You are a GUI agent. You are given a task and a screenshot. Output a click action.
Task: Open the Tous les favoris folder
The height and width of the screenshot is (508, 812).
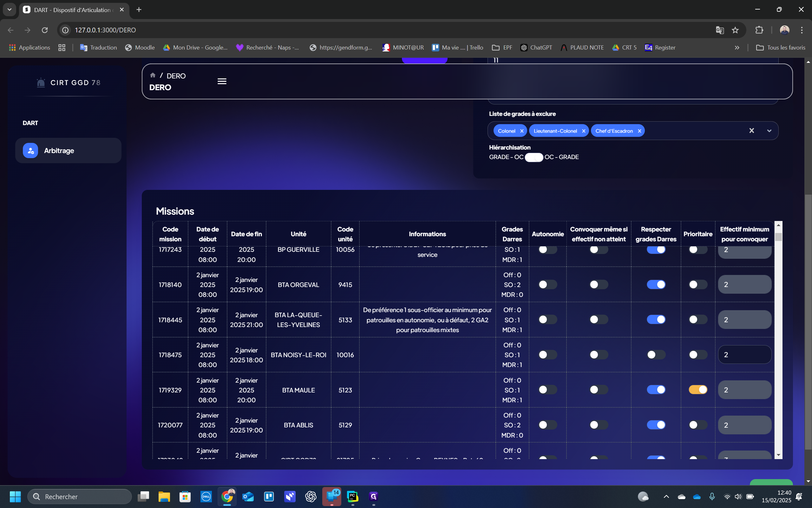[781, 48]
